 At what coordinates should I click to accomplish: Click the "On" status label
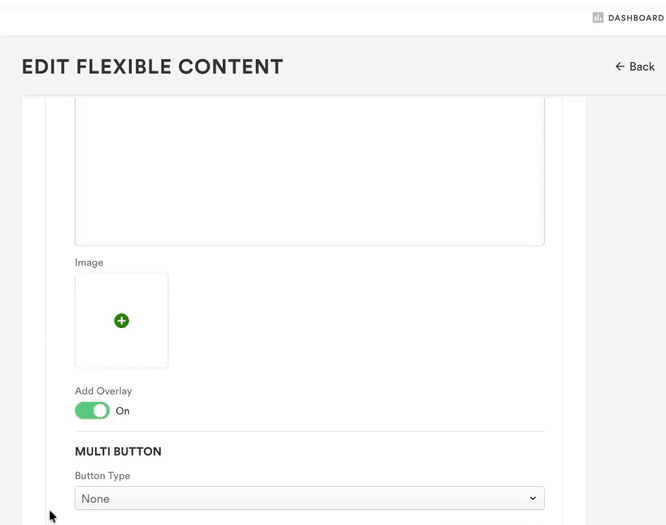123,411
